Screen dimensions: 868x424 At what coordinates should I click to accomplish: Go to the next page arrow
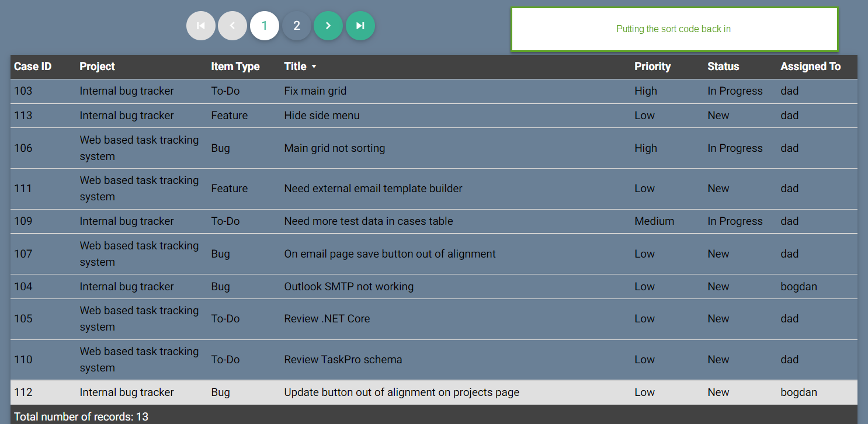328,26
